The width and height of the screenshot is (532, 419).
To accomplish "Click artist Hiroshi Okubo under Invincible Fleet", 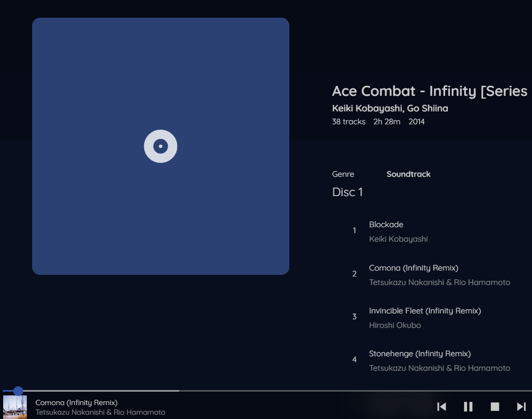I will pos(395,325).
